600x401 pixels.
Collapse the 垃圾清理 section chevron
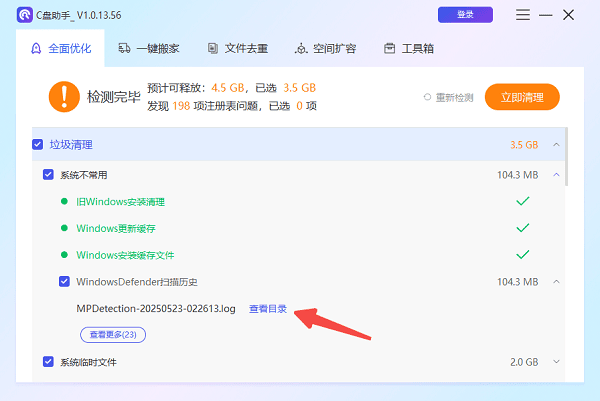(x=556, y=145)
